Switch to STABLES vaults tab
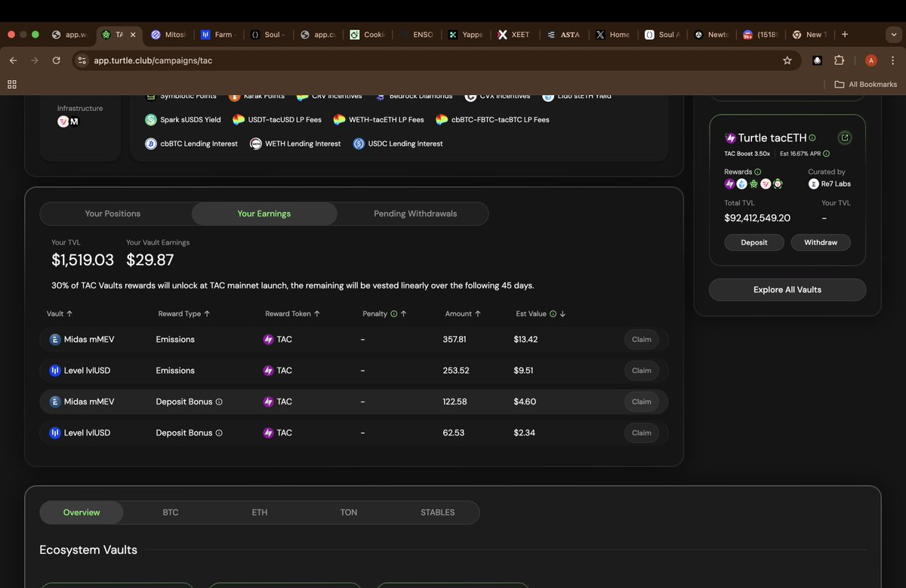The width and height of the screenshot is (906, 588). tap(438, 513)
